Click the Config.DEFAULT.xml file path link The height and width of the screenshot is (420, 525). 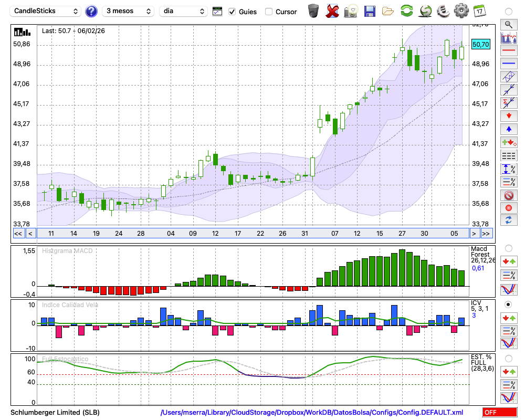pos(312,413)
